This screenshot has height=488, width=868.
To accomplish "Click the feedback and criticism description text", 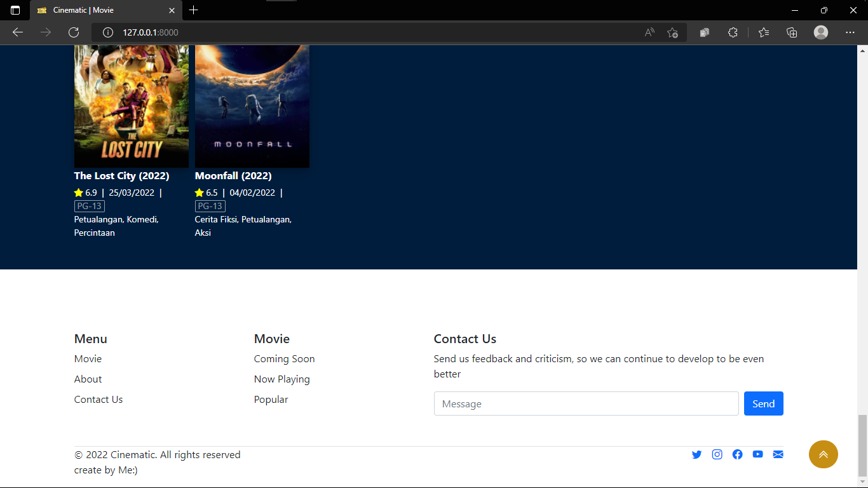I will (599, 366).
